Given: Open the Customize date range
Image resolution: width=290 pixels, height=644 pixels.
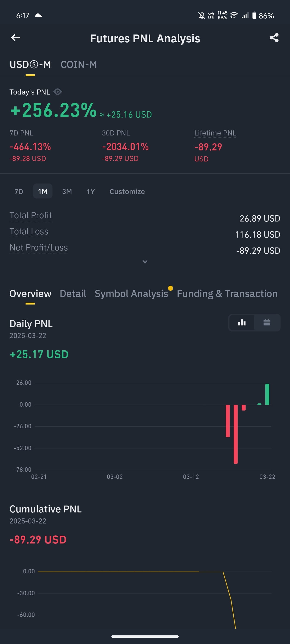Looking at the screenshot, I should pos(127,192).
